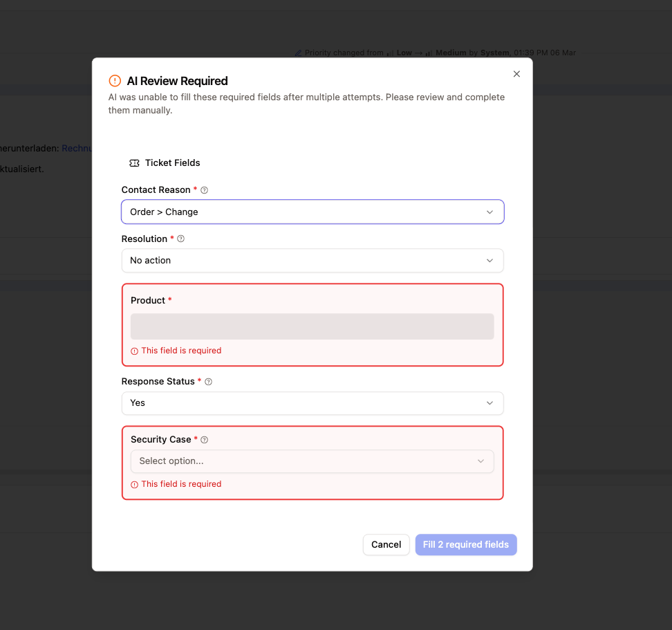This screenshot has height=630, width=672.
Task: Click the error icon near Product's required message
Action: (x=133, y=351)
